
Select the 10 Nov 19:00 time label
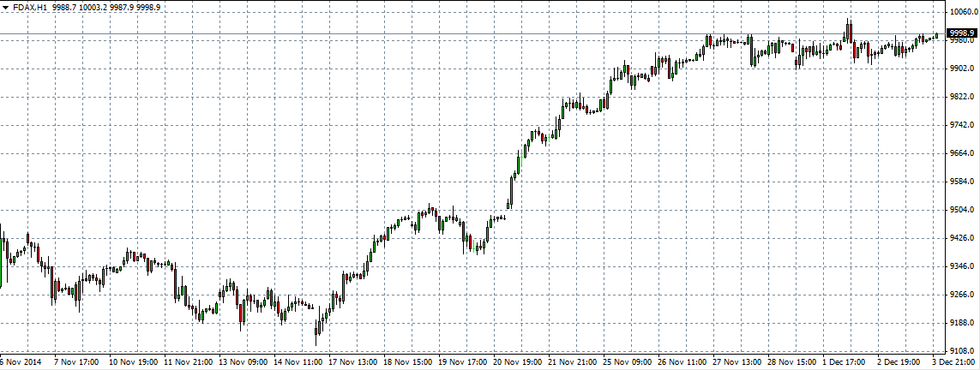(x=133, y=362)
